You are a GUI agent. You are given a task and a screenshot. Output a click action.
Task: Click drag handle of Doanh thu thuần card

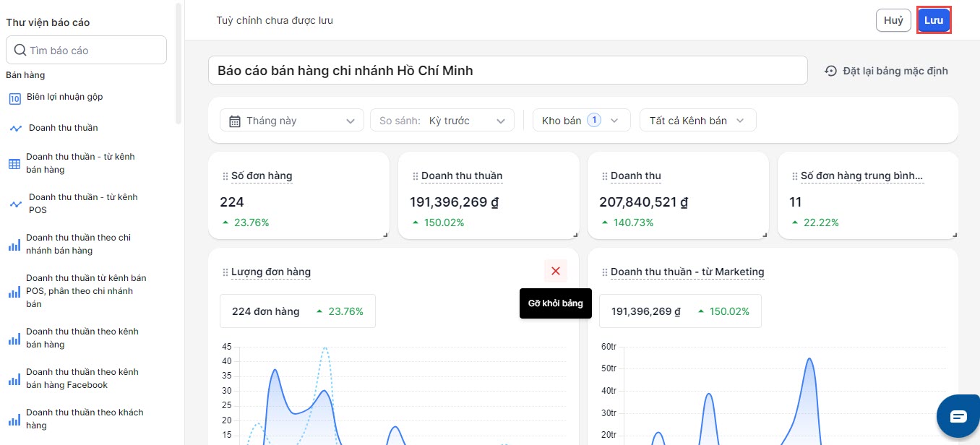coord(416,176)
